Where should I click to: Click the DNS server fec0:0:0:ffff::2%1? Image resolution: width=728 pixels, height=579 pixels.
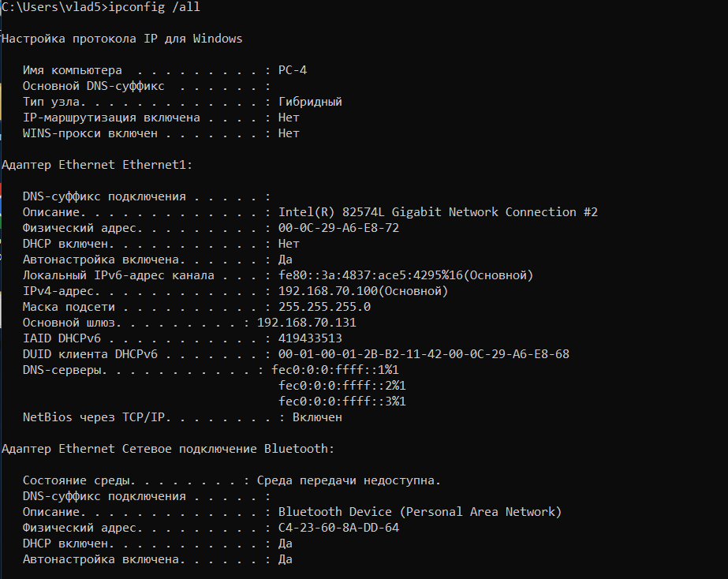342,386
